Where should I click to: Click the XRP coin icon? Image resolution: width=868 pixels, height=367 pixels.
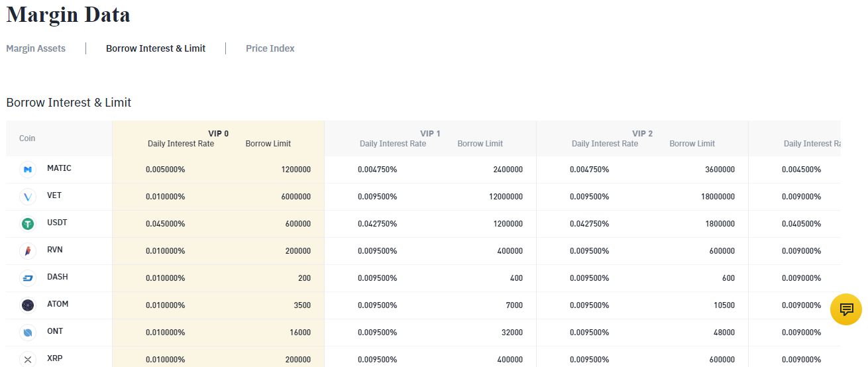pyautogui.click(x=28, y=359)
